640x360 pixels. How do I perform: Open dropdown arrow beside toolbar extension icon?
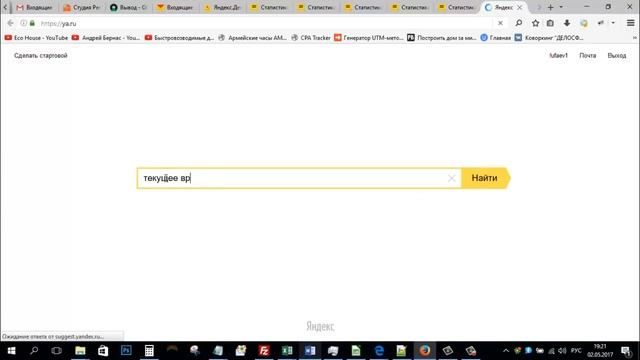click(613, 23)
